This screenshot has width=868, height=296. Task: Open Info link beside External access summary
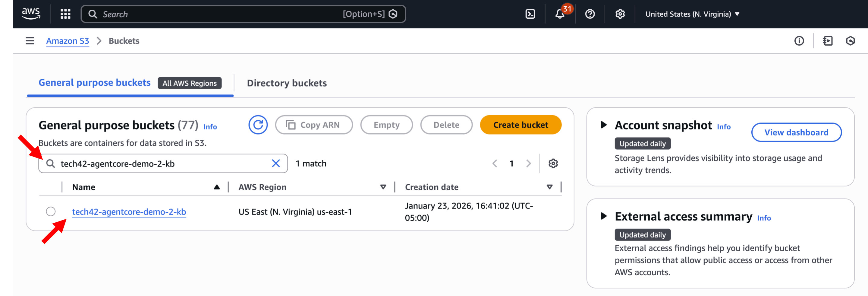764,218
